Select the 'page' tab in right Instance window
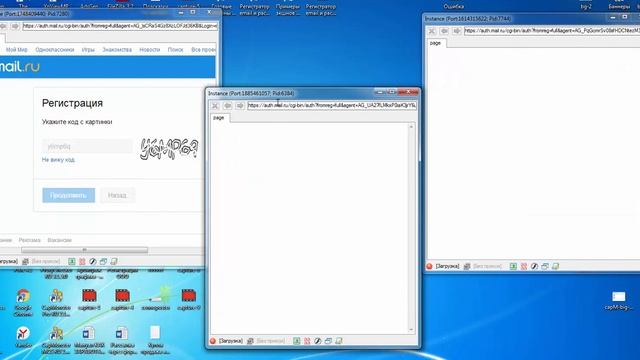 (x=436, y=43)
